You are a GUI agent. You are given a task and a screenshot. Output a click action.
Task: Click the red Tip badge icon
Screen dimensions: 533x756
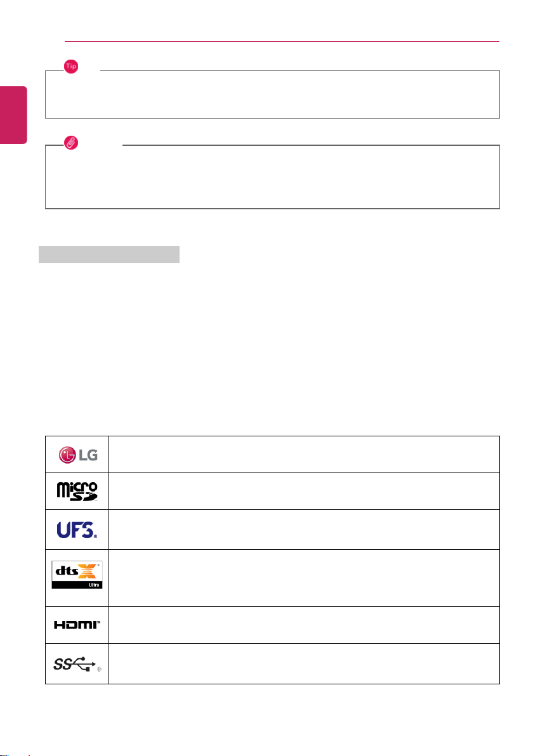(x=71, y=67)
